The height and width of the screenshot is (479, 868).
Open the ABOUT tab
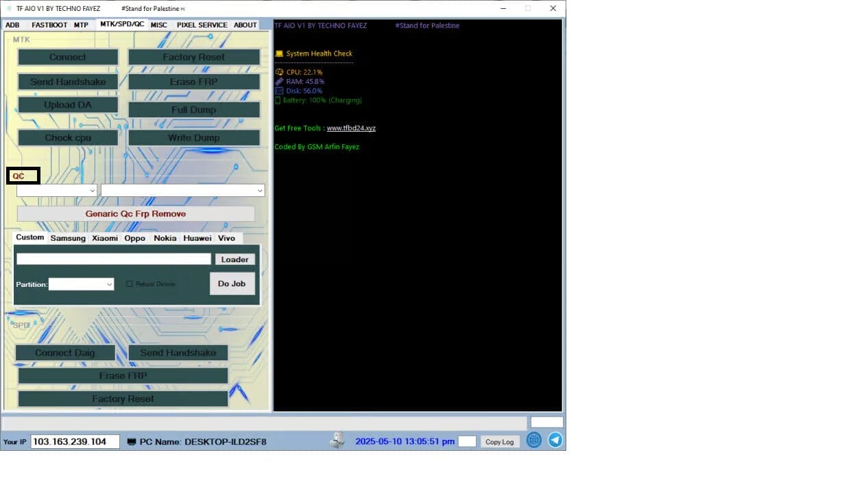(245, 25)
